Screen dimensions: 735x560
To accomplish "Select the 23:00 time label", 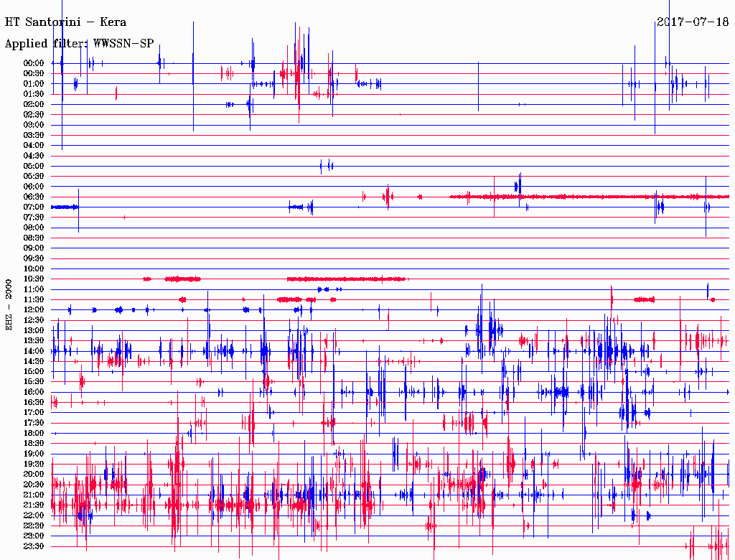I will tap(34, 536).
